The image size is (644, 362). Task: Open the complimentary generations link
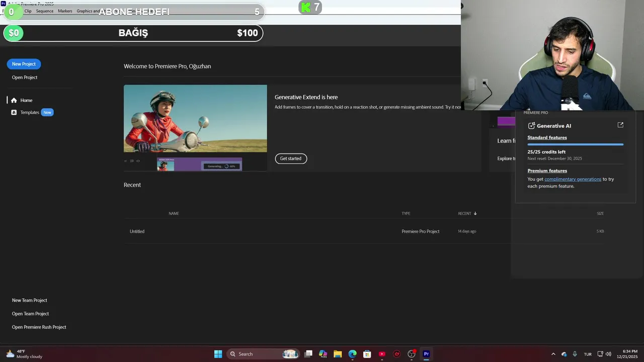573,179
